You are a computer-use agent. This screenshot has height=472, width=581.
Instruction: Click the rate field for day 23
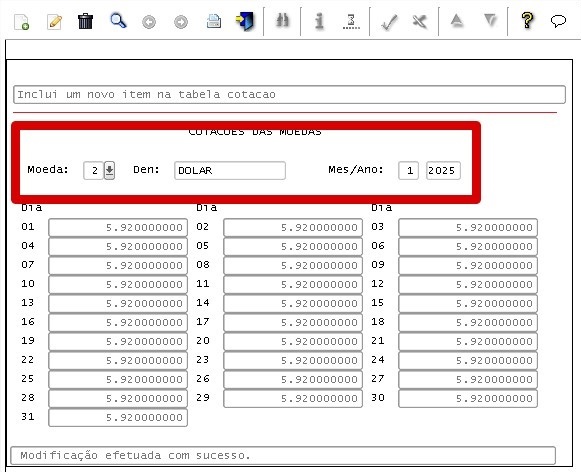click(x=293, y=360)
